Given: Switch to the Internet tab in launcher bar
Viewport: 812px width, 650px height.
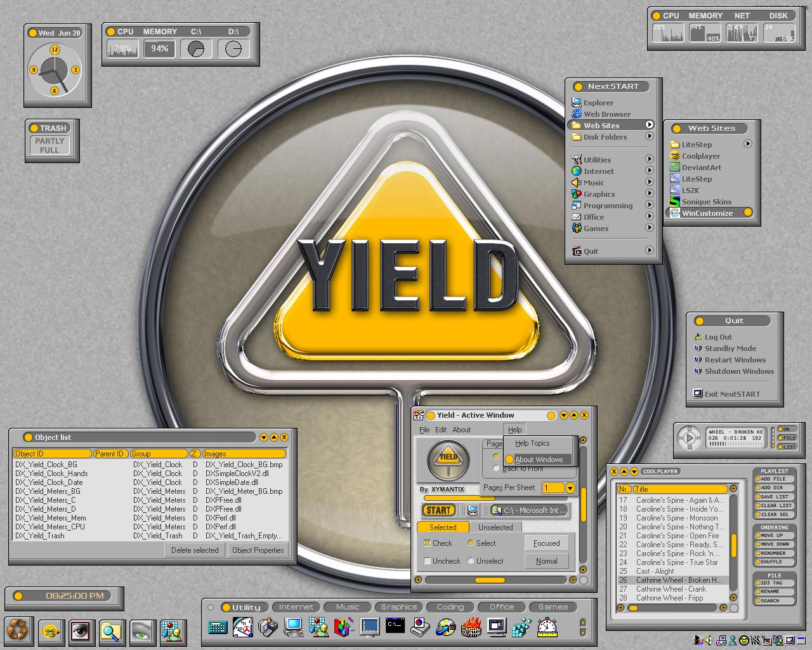Looking at the screenshot, I should (x=296, y=607).
